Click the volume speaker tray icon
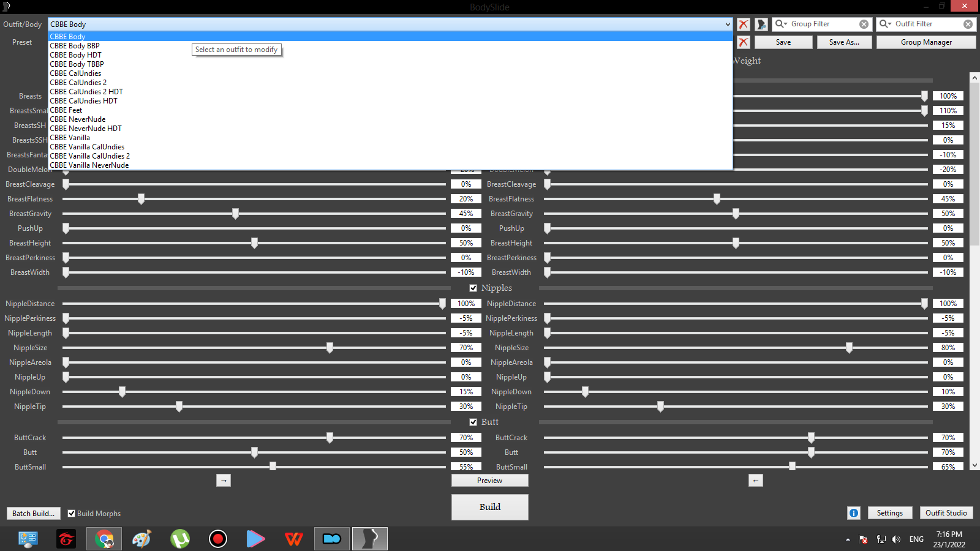This screenshot has width=980, height=551. point(896,539)
